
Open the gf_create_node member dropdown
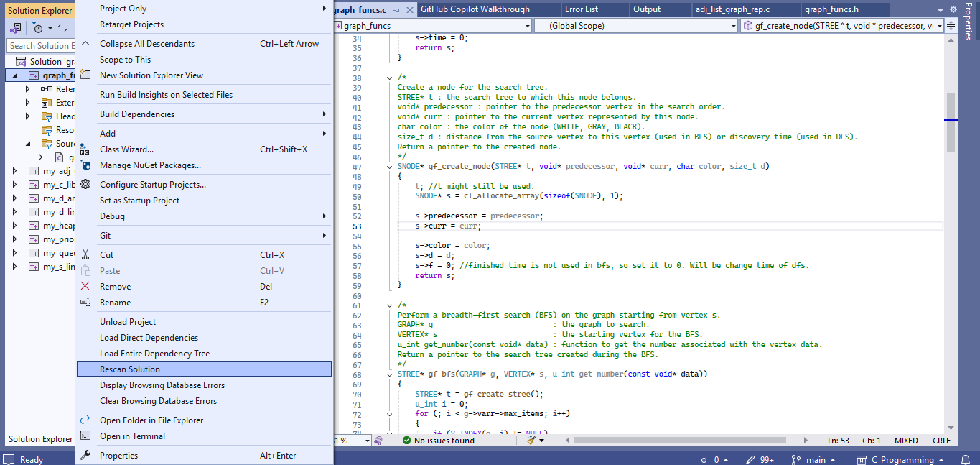point(940,26)
